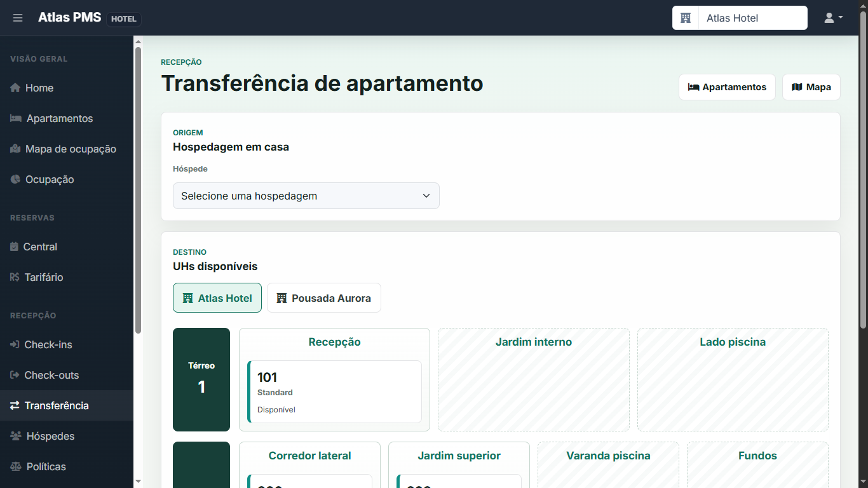Open Hóspedes in sidebar
The height and width of the screenshot is (488, 868).
click(x=67, y=436)
